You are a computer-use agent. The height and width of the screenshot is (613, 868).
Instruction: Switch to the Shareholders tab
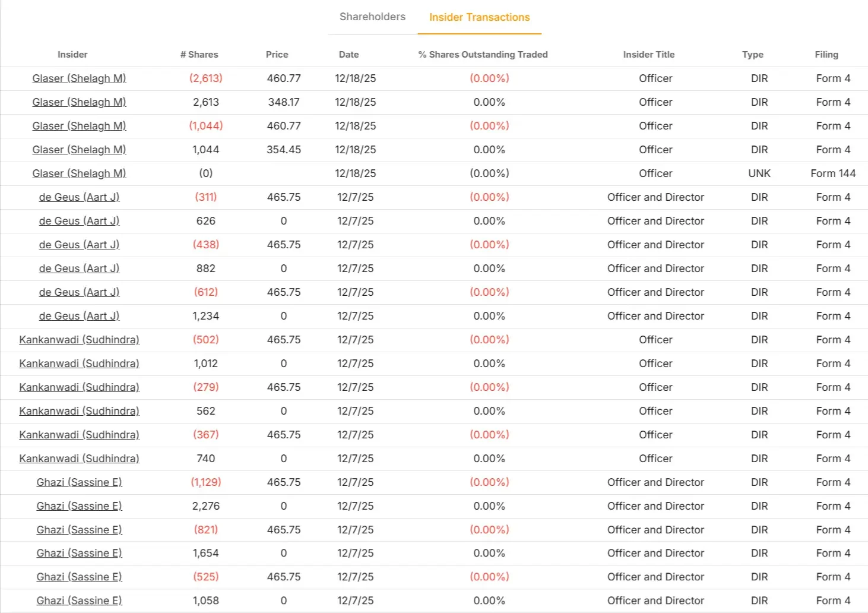tap(372, 17)
